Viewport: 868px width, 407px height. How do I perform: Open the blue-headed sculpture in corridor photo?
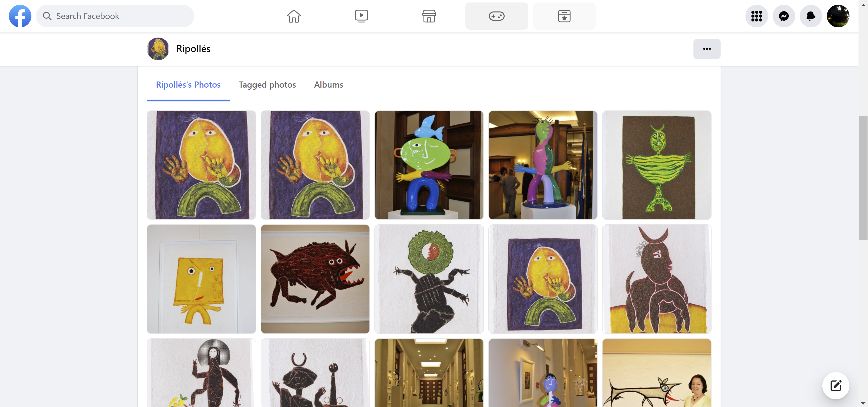[x=543, y=373]
